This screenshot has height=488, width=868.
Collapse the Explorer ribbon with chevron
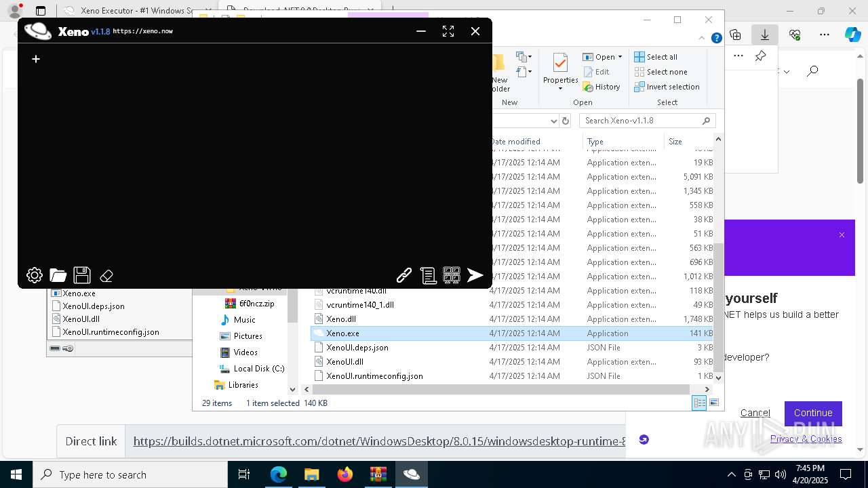[703, 38]
